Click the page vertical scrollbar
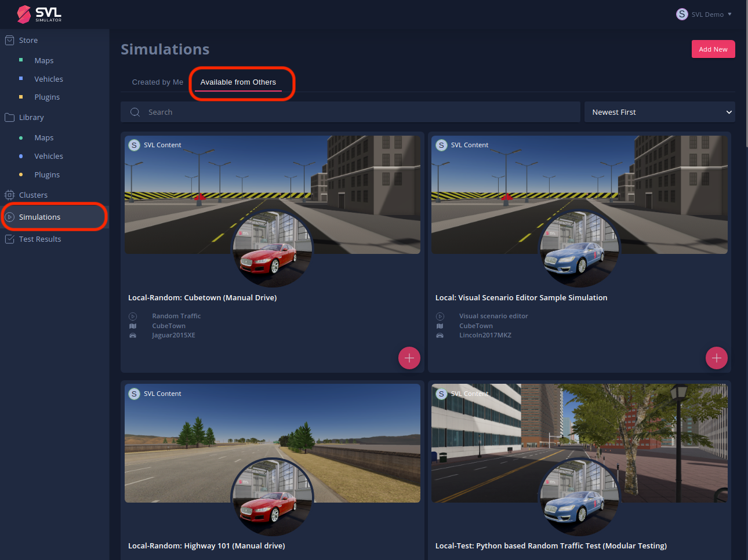The height and width of the screenshot is (560, 748). coord(746,75)
